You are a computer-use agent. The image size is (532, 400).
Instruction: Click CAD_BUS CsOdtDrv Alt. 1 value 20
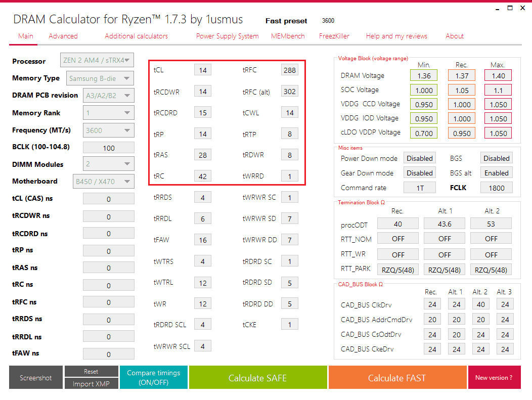[x=456, y=335]
